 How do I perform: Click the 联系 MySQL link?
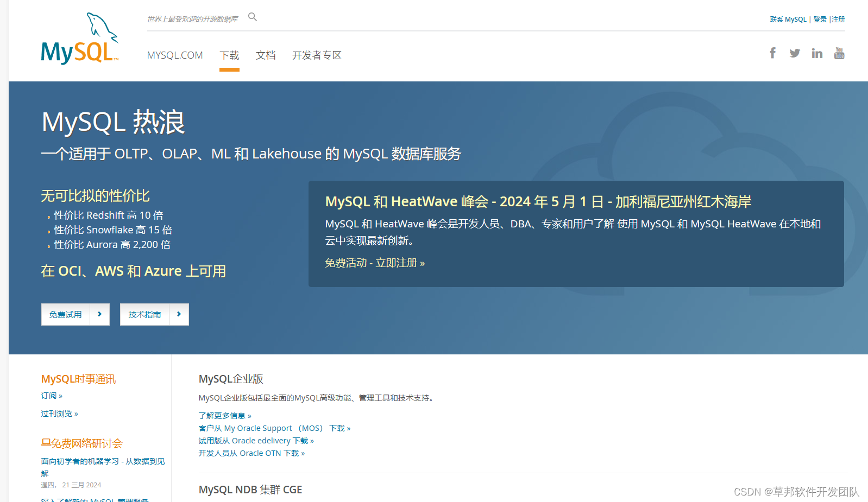(x=788, y=20)
